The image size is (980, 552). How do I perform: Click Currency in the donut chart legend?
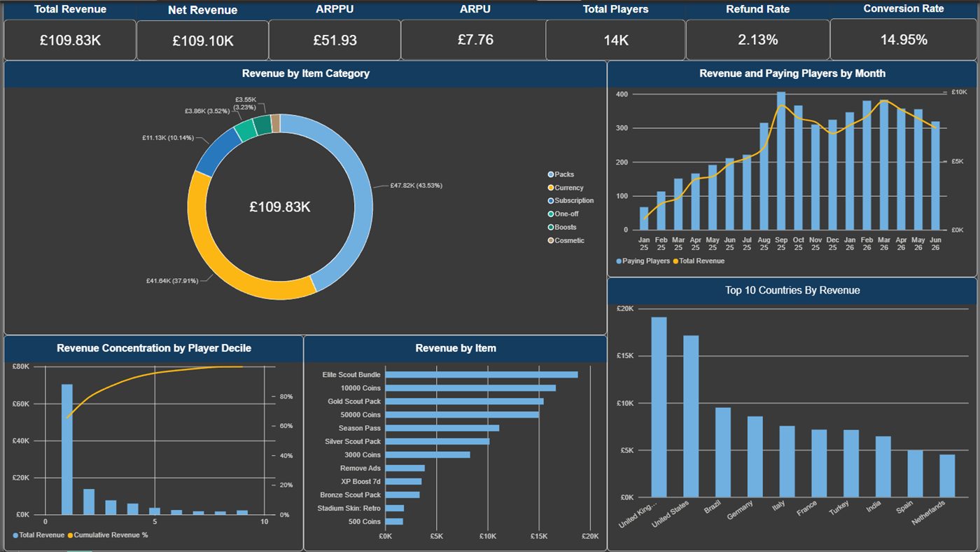566,188
